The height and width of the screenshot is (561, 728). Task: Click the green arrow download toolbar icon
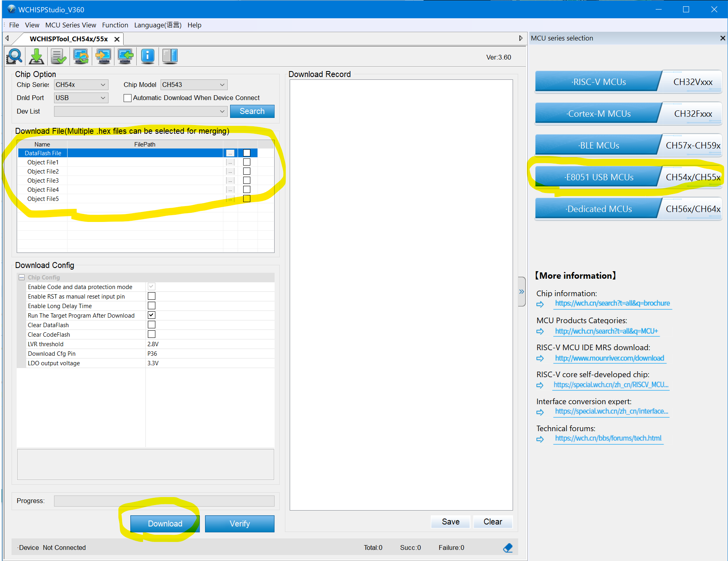tap(37, 56)
